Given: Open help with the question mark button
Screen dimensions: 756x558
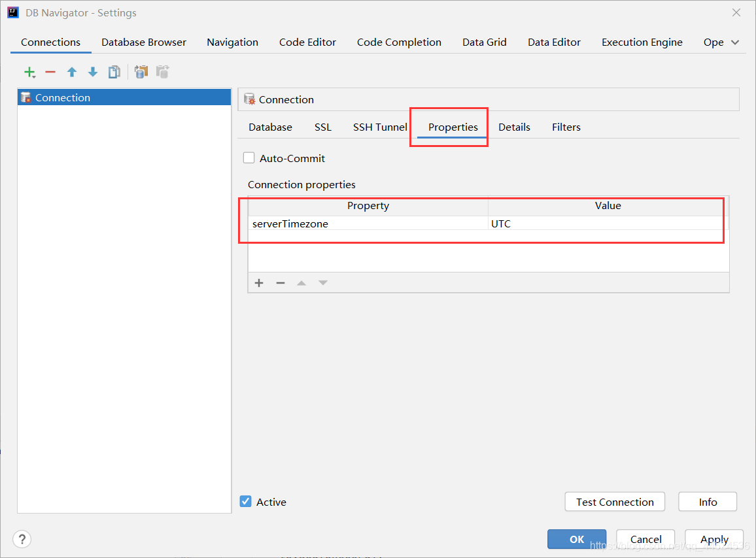Looking at the screenshot, I should [22, 539].
